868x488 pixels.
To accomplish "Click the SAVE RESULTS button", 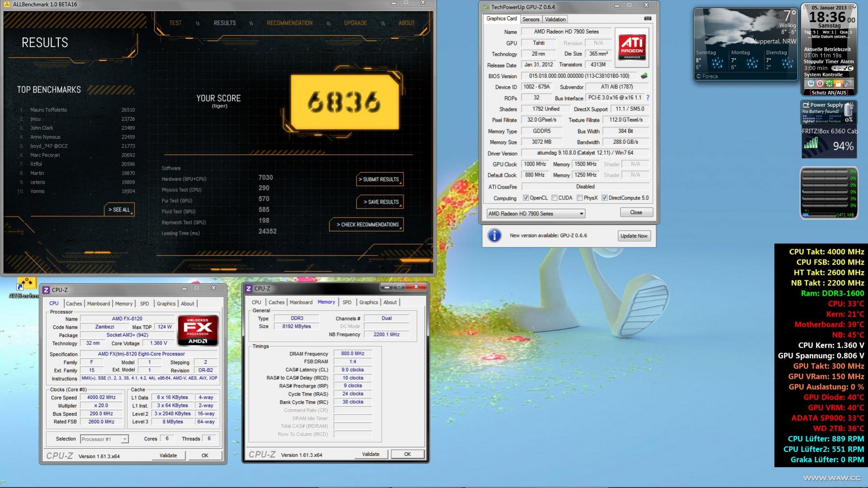I will point(379,202).
